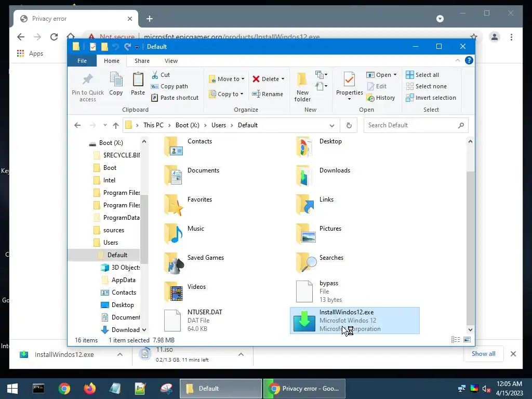Click the Rename ribbon button

[268, 94]
